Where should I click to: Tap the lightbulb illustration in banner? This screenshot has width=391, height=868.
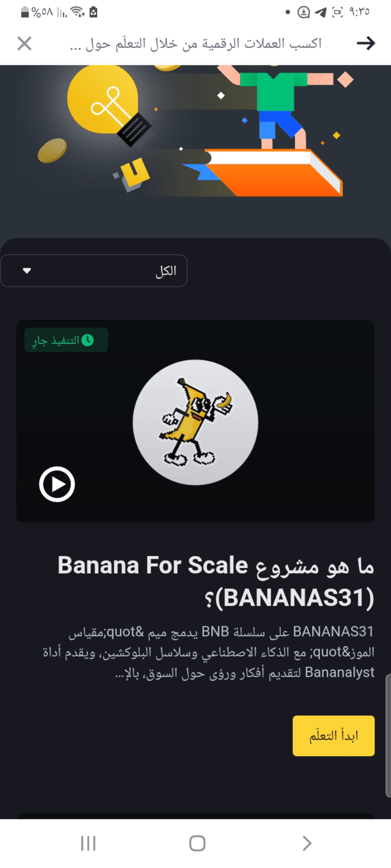pos(109,105)
